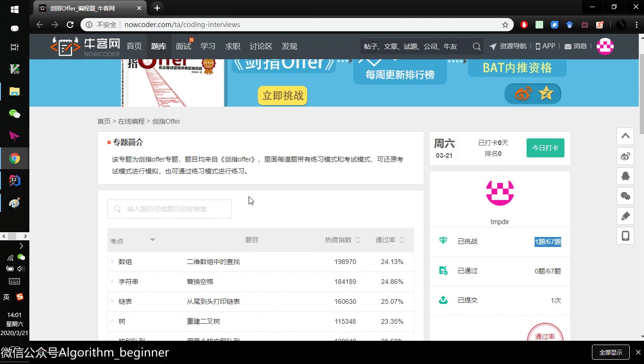Click the username tmpdir
This screenshot has height=364, width=644.
pyautogui.click(x=500, y=222)
